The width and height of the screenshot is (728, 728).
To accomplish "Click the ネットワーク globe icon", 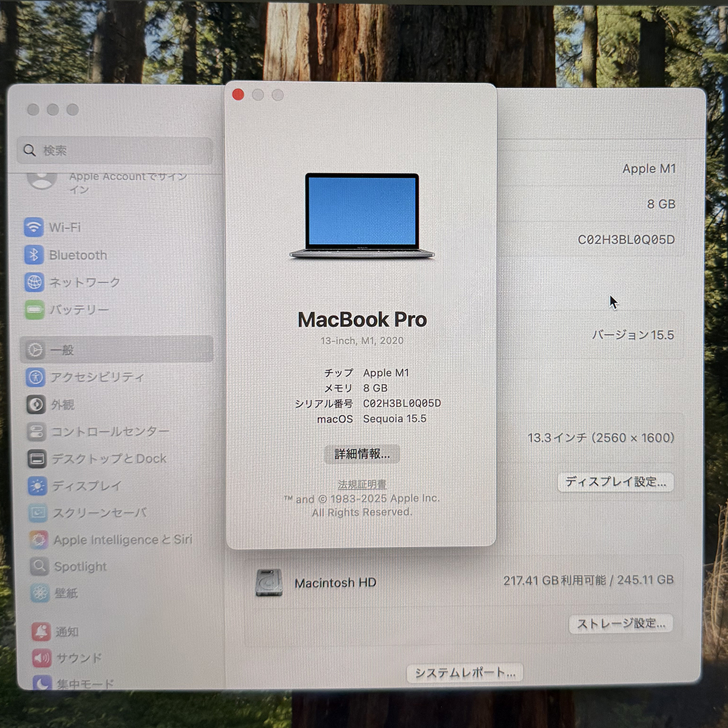I will pyautogui.click(x=35, y=282).
